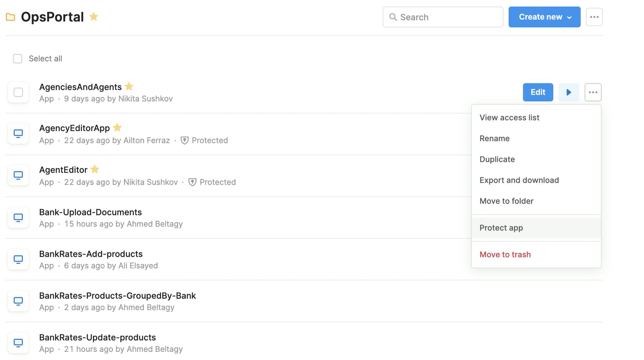644x360 pixels.
Task: Click '15 hours ago by Ahmed Beltagy'
Action: coord(124,224)
